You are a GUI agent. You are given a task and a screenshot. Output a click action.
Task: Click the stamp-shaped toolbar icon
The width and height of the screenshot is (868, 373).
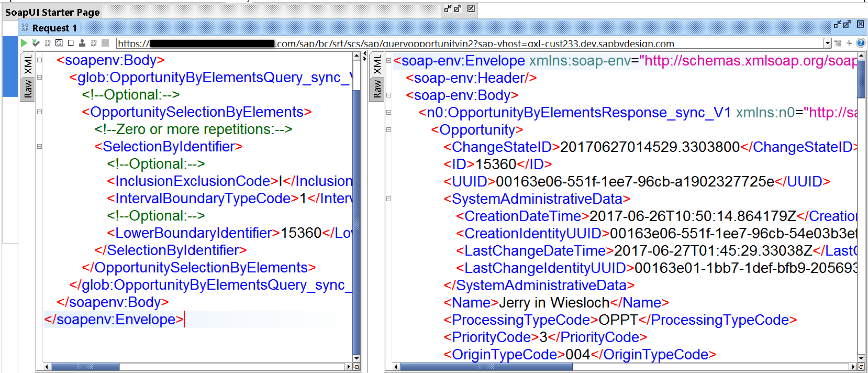coord(82,43)
